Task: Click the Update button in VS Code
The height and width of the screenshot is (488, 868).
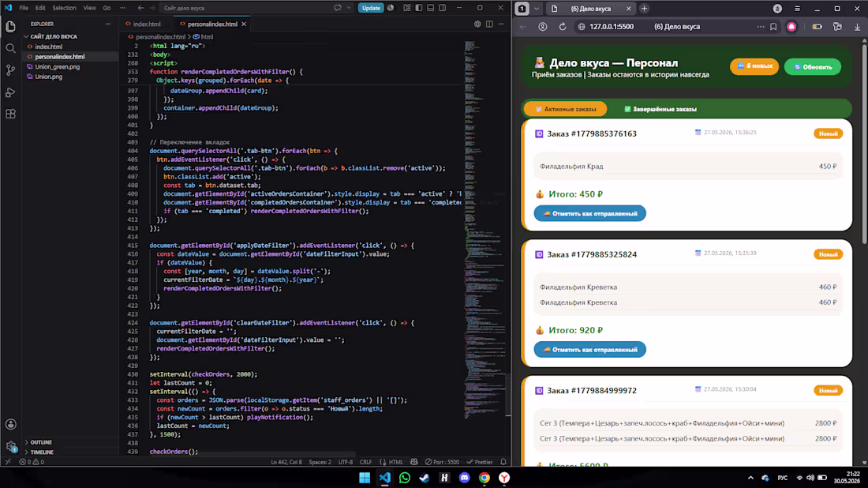Action: tap(371, 8)
